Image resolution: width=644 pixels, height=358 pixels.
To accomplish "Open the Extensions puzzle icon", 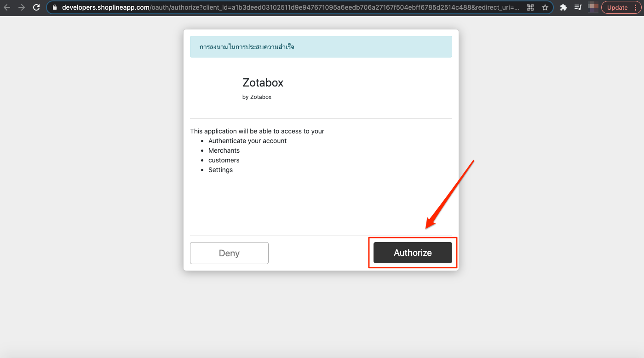I will click(563, 7).
